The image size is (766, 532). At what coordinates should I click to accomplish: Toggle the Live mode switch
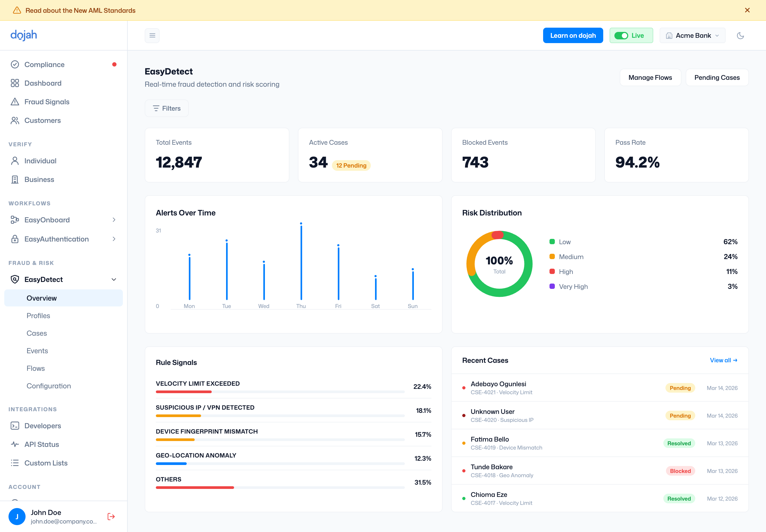click(621, 36)
